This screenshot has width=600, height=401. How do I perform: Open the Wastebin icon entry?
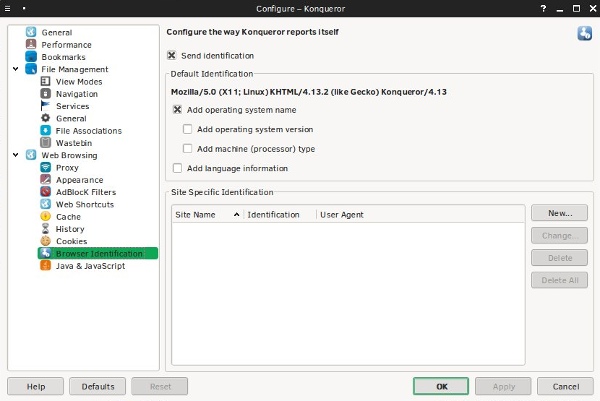pyautogui.click(x=46, y=143)
